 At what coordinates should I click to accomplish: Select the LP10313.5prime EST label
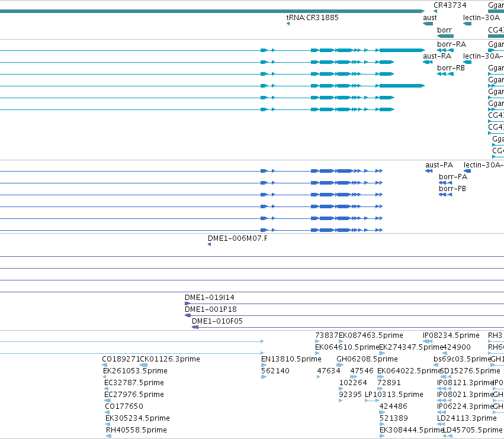[394, 395]
